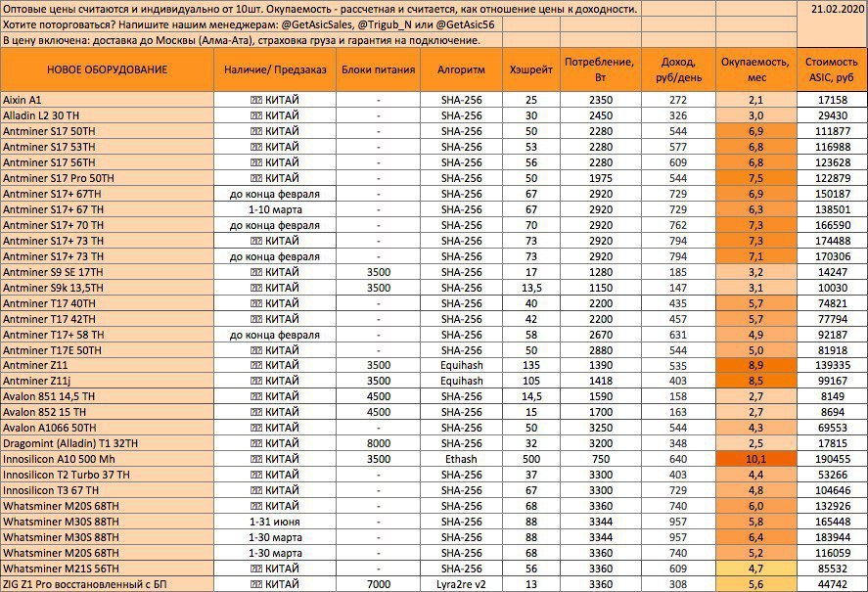Click the 'Antminer T17E 50TH' cell
Screen dimensions: 868x592
coord(107,350)
